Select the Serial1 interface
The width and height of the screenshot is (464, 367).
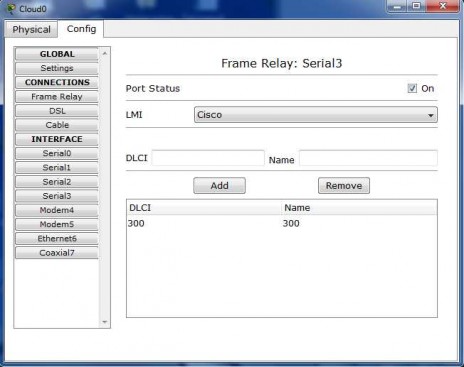pos(57,168)
